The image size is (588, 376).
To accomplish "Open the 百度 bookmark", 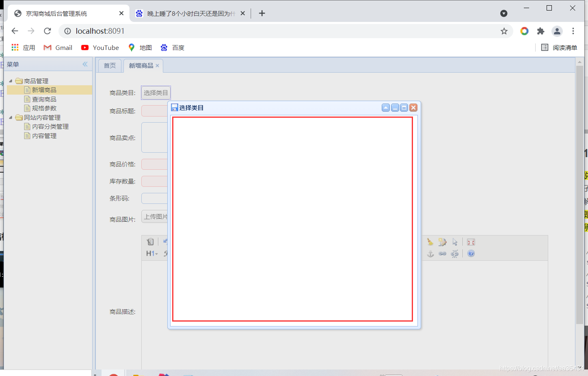I will (x=172, y=48).
